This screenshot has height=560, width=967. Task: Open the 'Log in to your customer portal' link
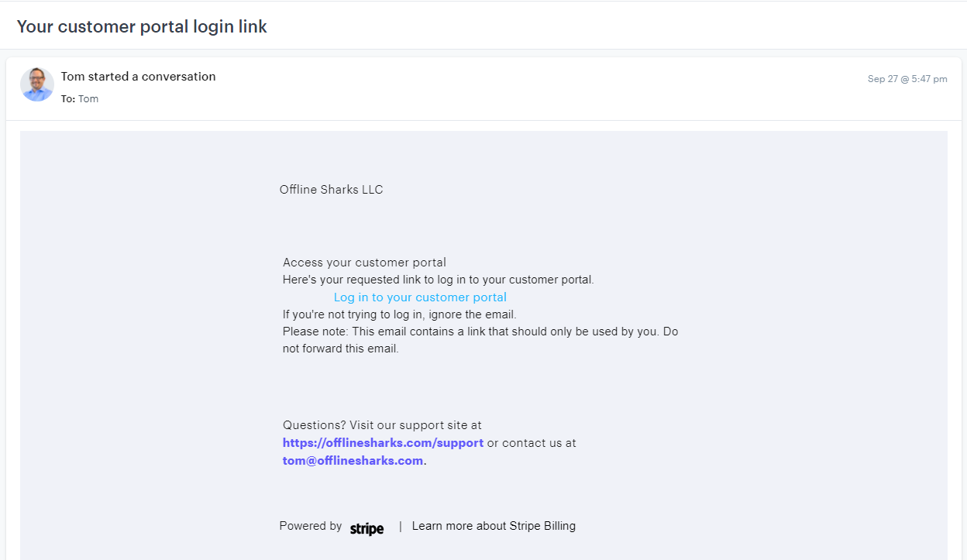click(x=420, y=297)
